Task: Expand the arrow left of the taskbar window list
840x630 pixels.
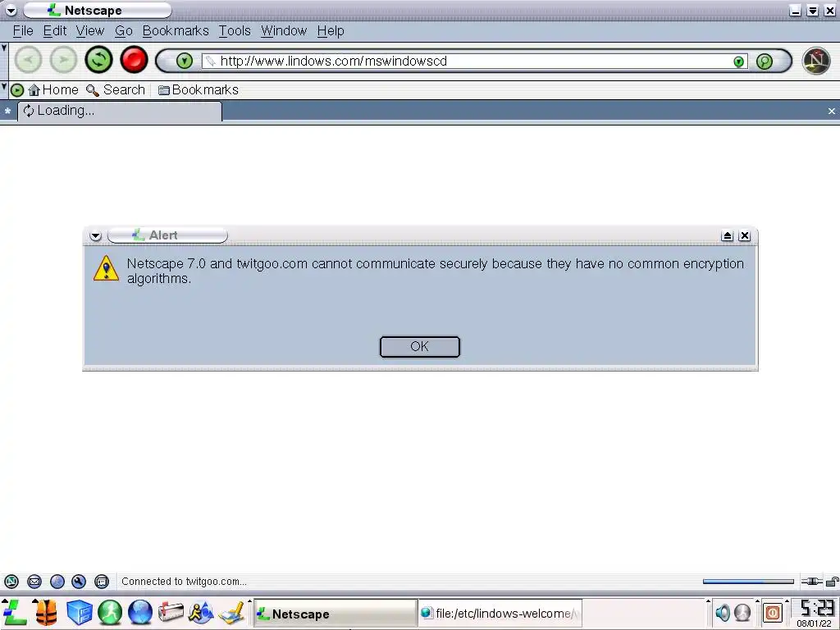Action: [249, 602]
